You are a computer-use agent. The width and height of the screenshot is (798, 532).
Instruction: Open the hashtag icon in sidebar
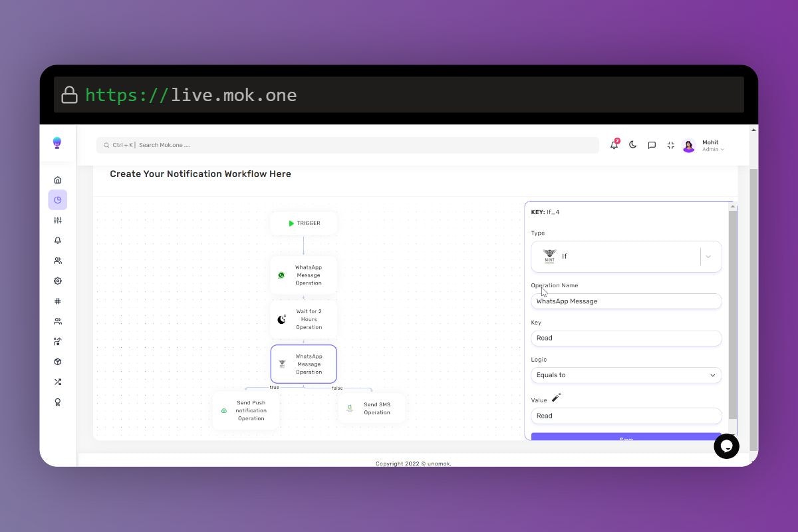click(58, 301)
